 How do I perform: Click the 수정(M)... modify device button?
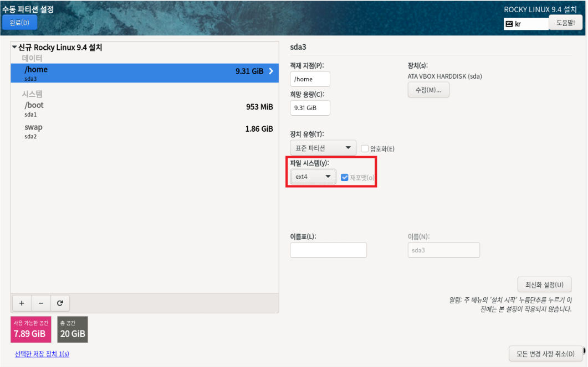428,90
